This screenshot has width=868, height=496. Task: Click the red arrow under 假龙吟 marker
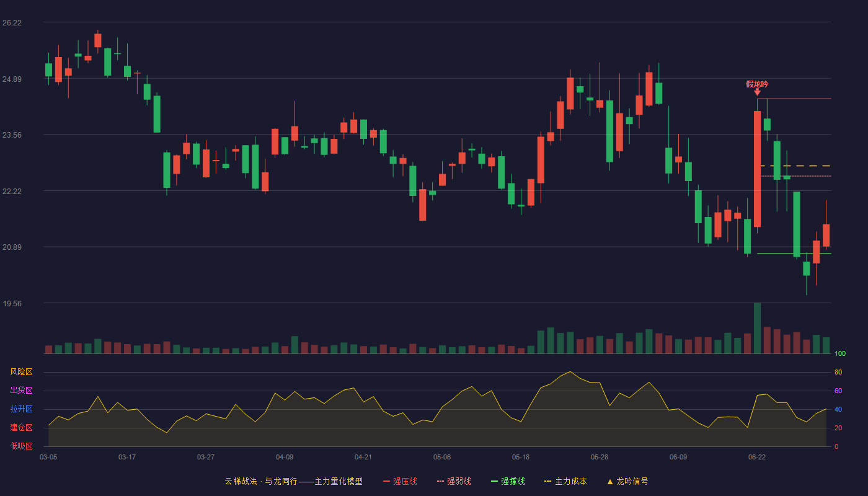(x=757, y=92)
